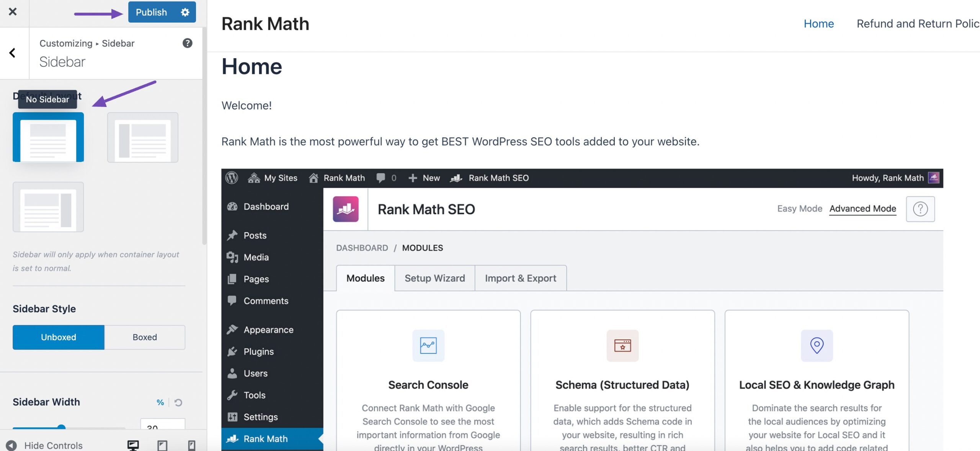Select Boxed sidebar style option

145,336
